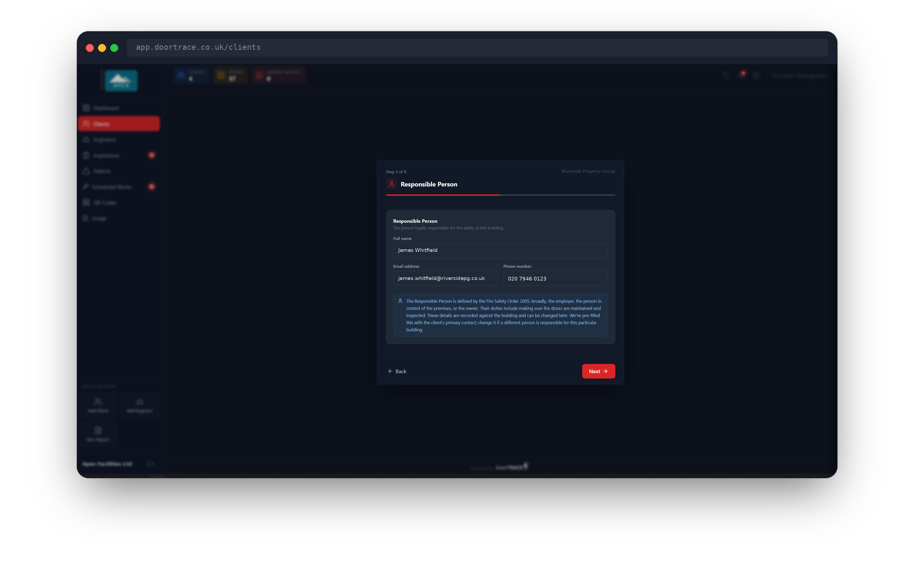
Task: Click the Phone number input field
Action: (555, 278)
